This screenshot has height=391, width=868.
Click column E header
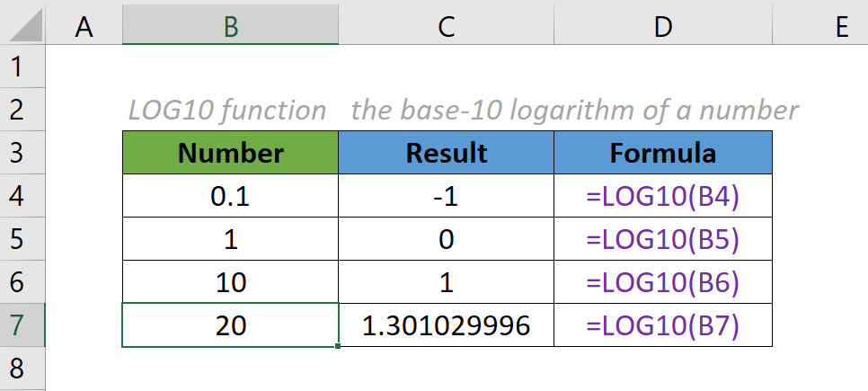[x=841, y=27]
